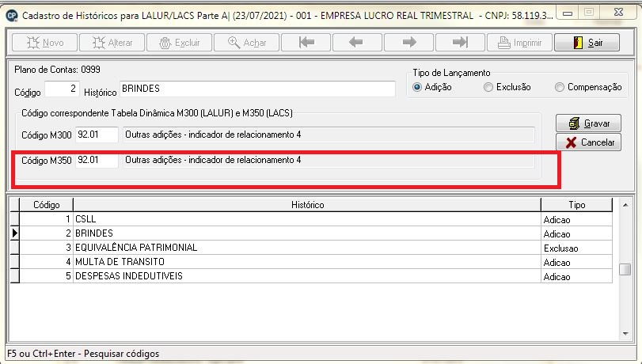Select the Exclusão radio option
This screenshot has width=642, height=364.
tap(507, 87)
